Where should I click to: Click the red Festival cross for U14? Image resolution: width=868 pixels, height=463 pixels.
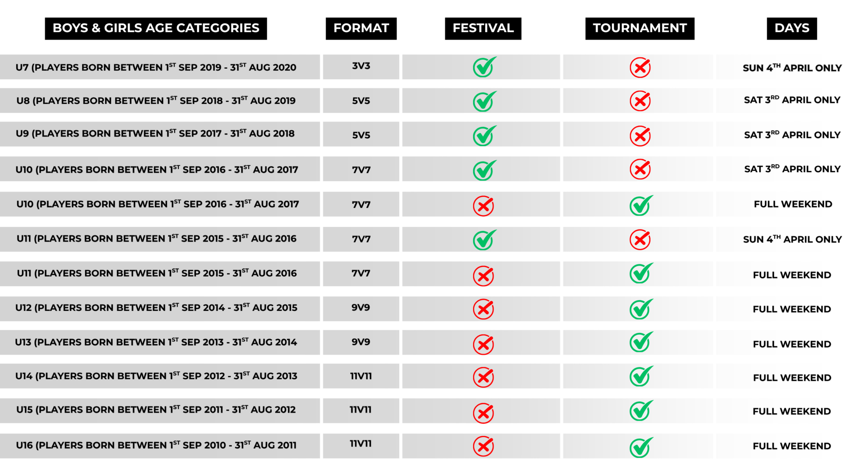pos(483,377)
